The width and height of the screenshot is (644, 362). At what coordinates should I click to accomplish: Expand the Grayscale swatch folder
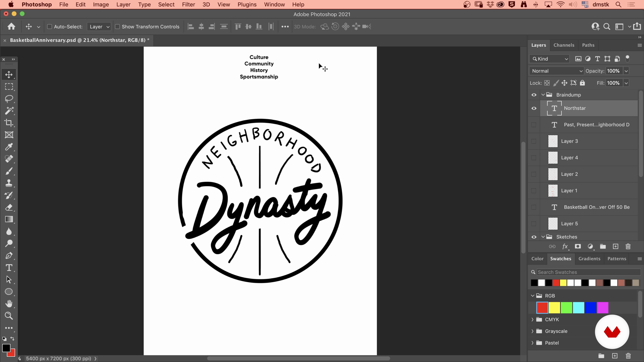pos(532,331)
